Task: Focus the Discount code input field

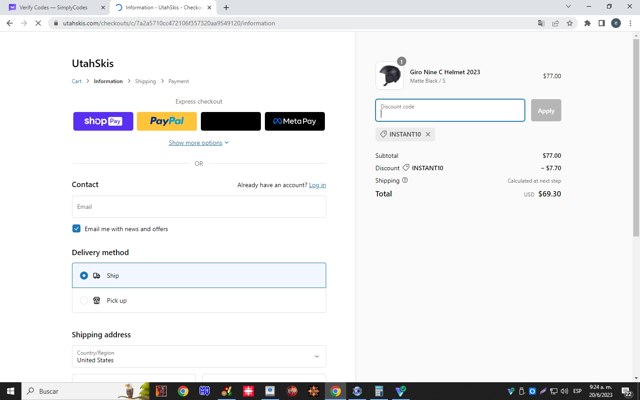Action: tap(450, 110)
